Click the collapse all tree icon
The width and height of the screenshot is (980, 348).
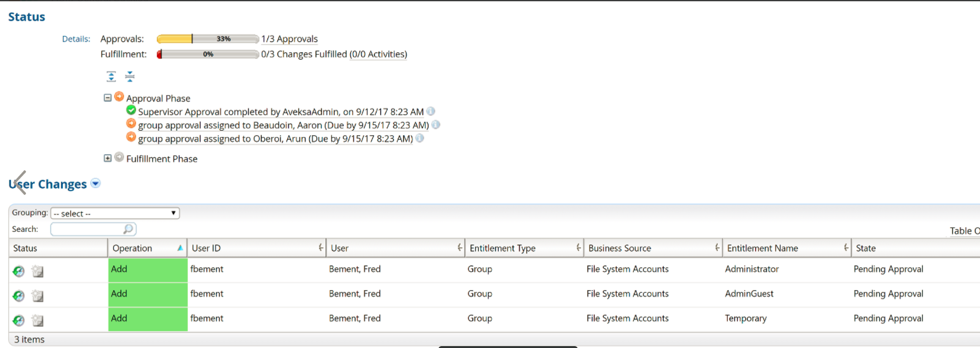[x=130, y=76]
